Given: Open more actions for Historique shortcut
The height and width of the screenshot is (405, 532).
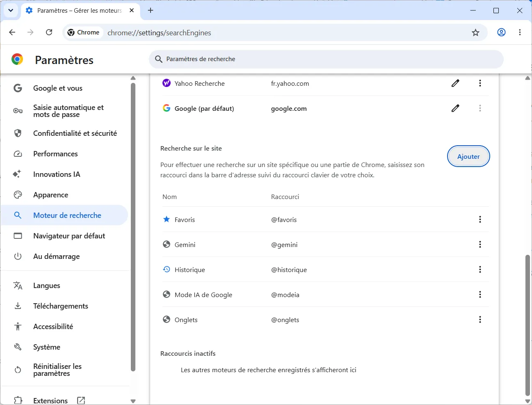Looking at the screenshot, I should click(x=480, y=270).
